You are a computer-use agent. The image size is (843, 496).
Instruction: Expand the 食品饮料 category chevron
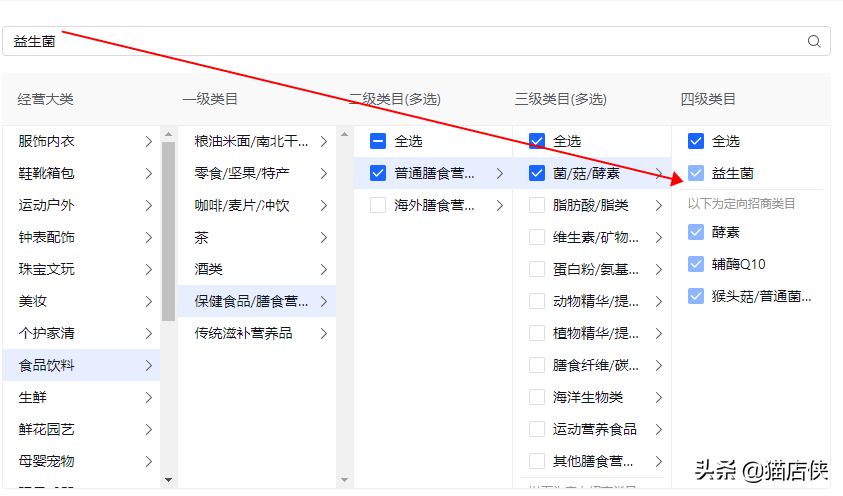[149, 365]
